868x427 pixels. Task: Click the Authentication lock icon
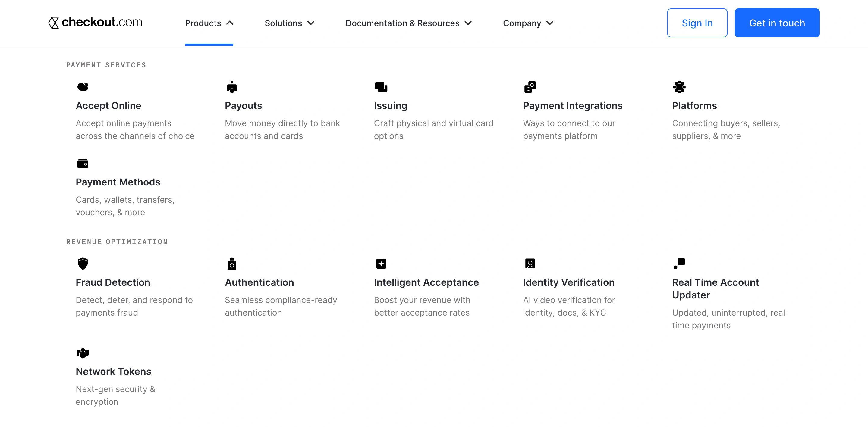click(232, 264)
